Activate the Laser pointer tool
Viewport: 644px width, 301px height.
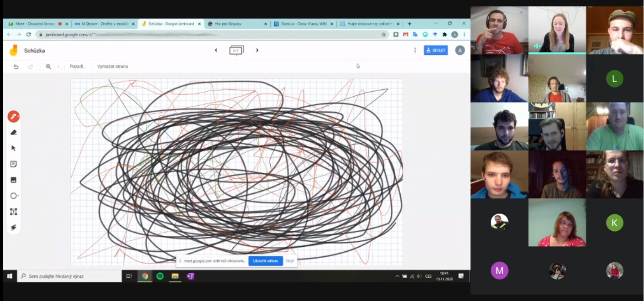click(x=13, y=228)
